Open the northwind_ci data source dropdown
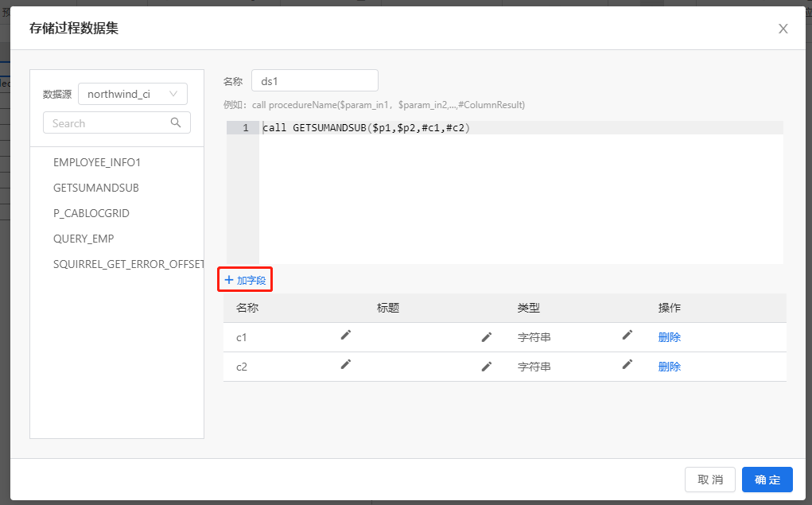Viewport: 812px width, 505px height. [x=133, y=94]
